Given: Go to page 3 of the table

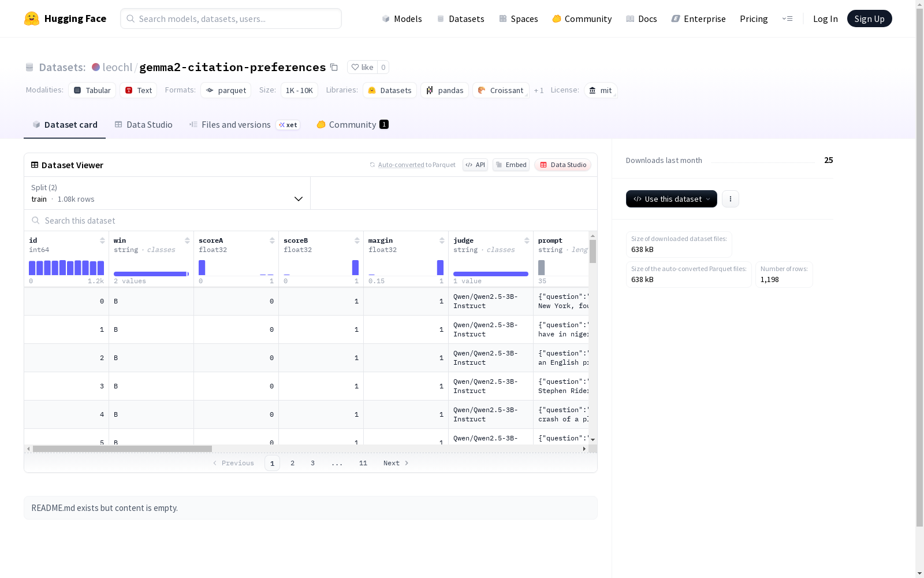Looking at the screenshot, I should (x=313, y=463).
